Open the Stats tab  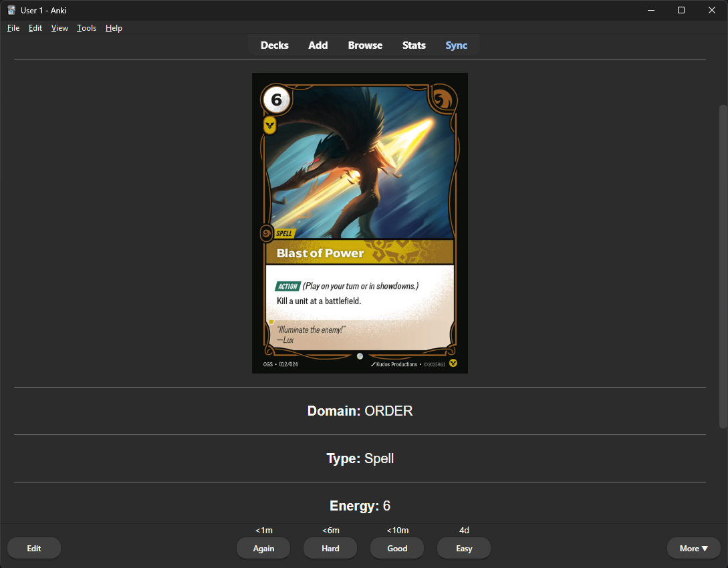(x=414, y=45)
